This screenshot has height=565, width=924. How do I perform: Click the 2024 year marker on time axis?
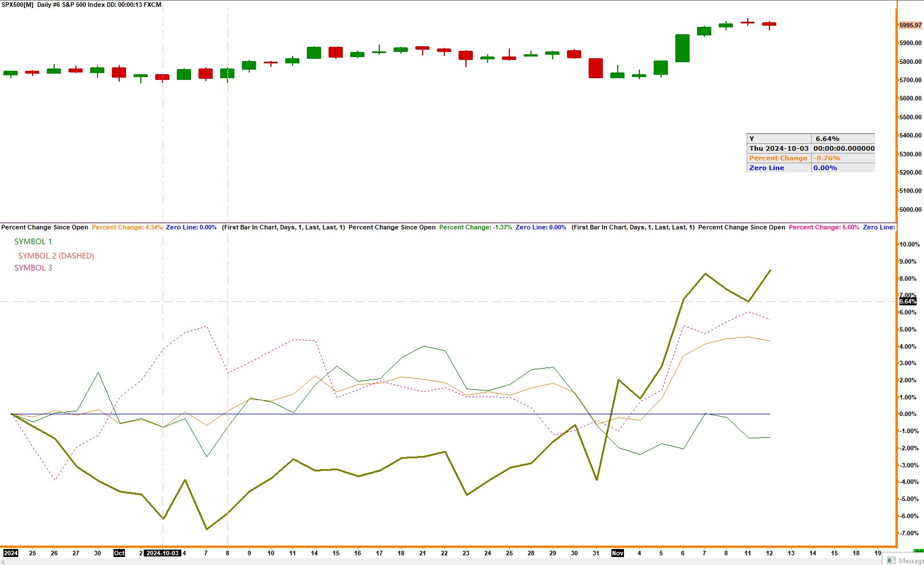tap(11, 553)
